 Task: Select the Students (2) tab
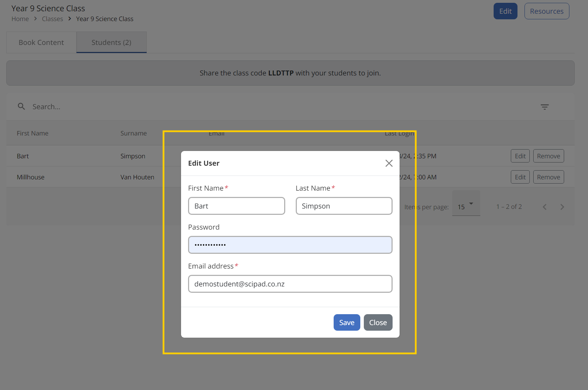point(111,42)
